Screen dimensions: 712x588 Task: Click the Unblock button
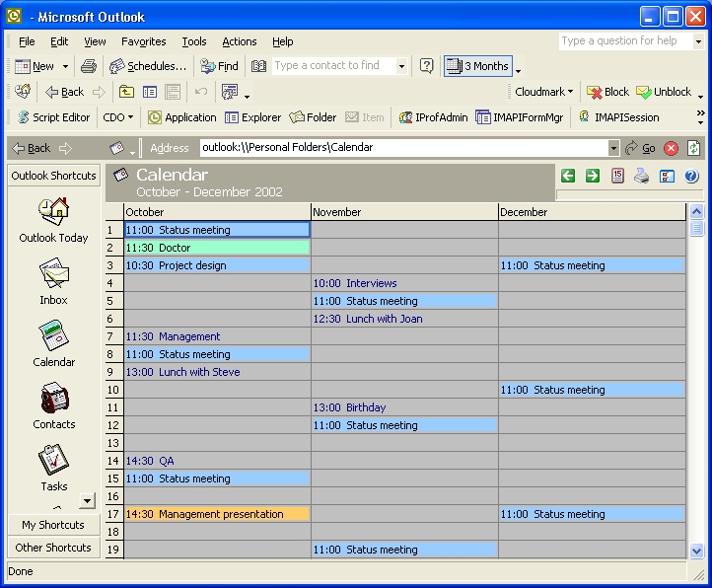[664, 92]
